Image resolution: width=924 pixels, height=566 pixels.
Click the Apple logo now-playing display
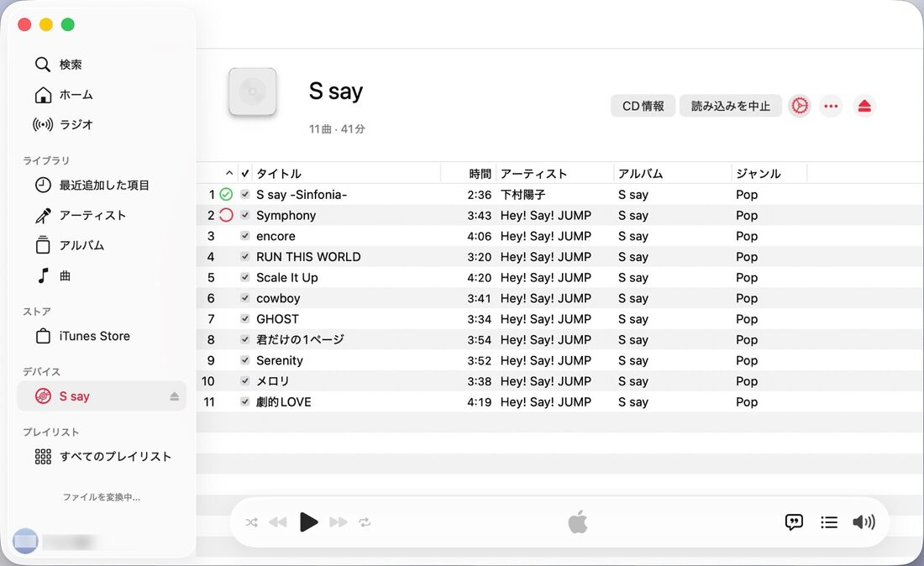click(x=578, y=521)
